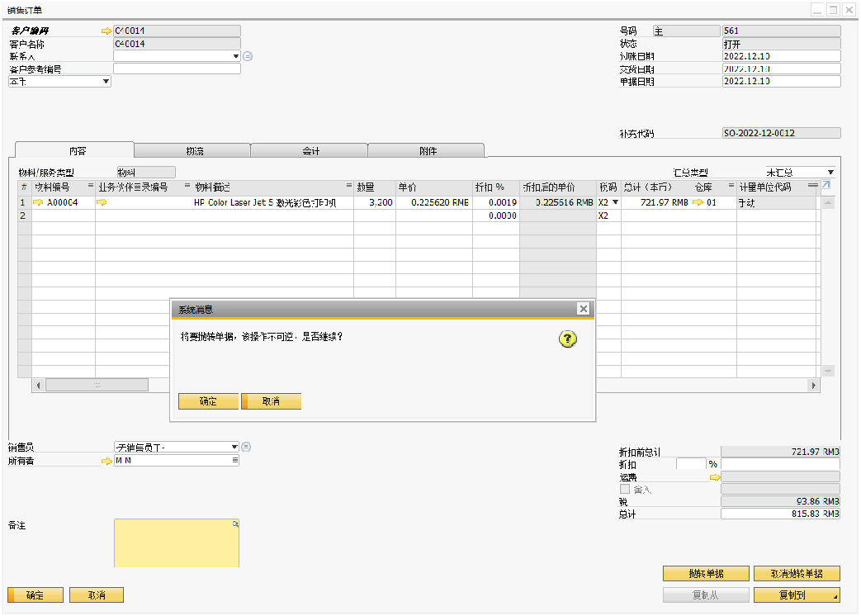
Task: Click the expand-table icon at grid corner
Action: tap(826, 186)
